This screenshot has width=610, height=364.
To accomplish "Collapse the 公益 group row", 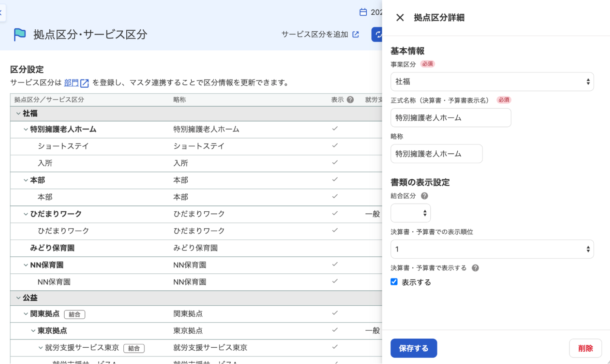I will coord(18,298).
